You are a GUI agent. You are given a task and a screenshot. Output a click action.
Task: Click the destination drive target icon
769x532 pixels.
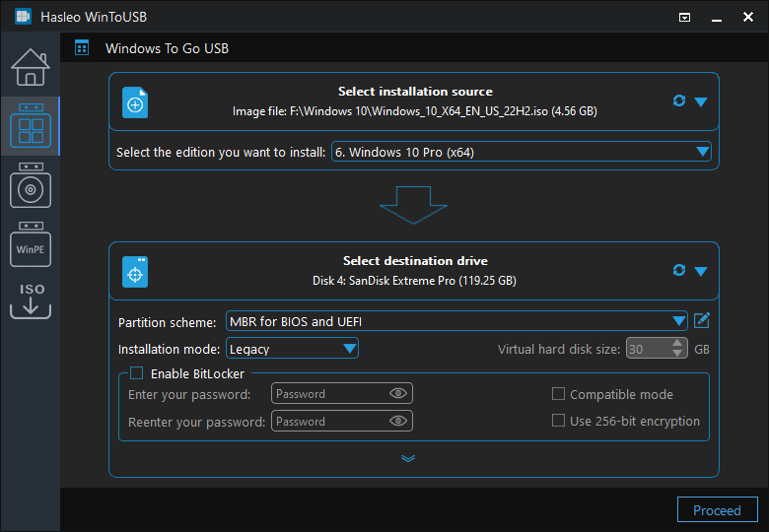tap(135, 272)
